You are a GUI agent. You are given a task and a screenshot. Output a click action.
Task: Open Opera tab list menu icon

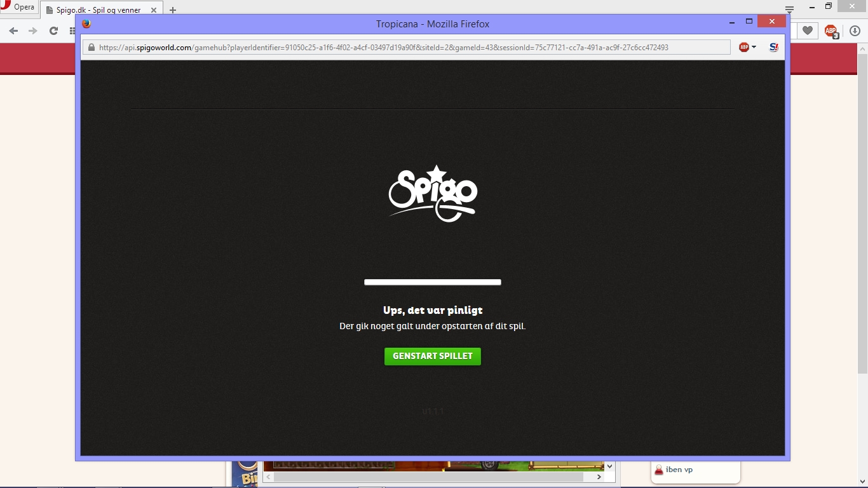pos(789,9)
